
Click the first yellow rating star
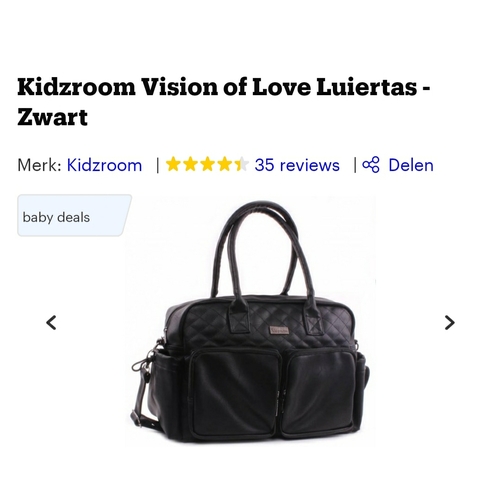(x=173, y=165)
